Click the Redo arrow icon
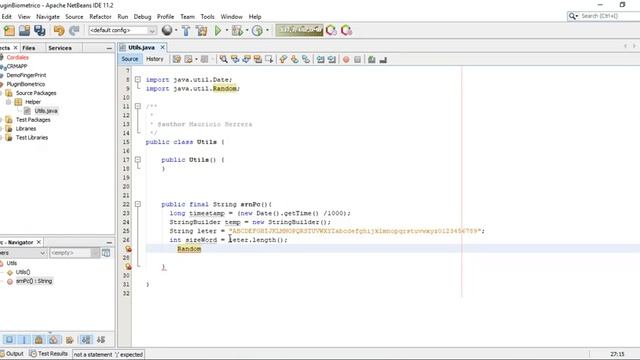Image resolution: width=640 pixels, height=360 pixels. pyautogui.click(x=74, y=31)
